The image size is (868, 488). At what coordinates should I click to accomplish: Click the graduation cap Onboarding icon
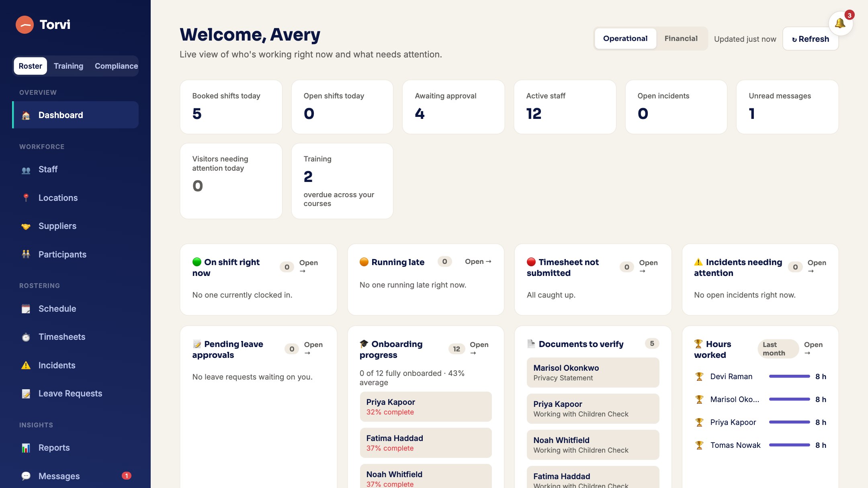364,344
